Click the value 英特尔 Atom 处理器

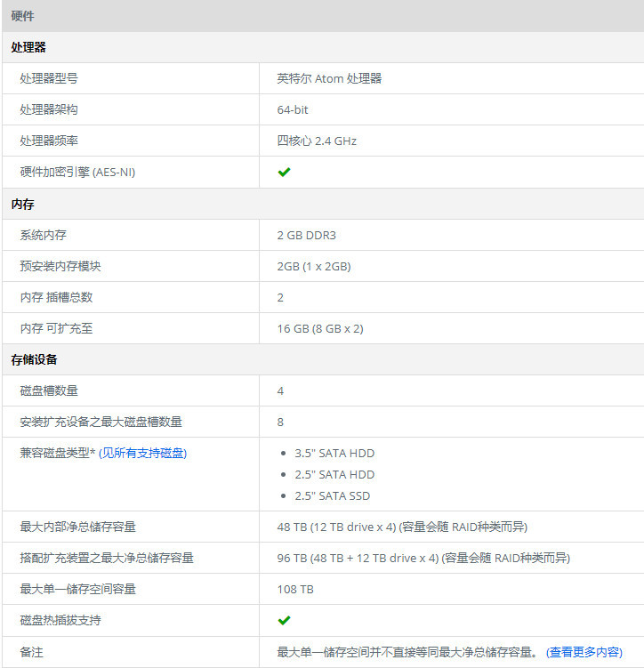coord(329,78)
